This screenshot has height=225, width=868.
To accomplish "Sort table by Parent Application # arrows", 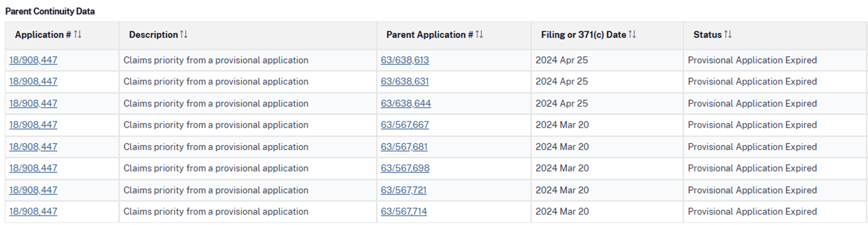I will [479, 34].
